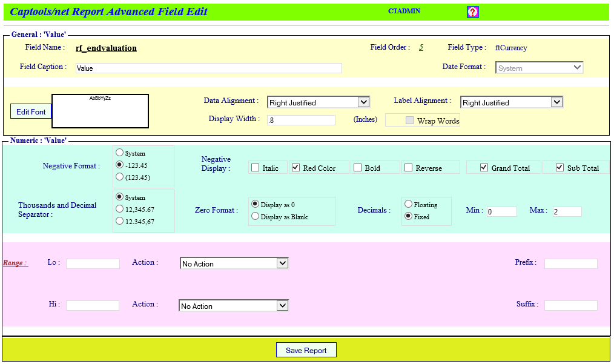Click the Save Report button
This screenshot has width=614, height=364.
point(306,349)
